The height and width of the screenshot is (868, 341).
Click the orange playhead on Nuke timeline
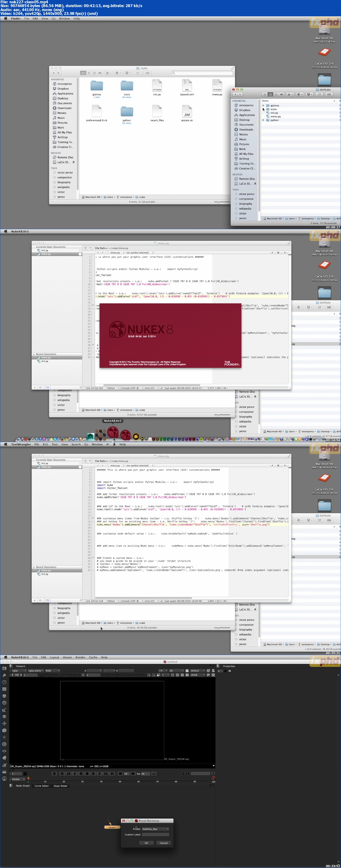[28, 778]
